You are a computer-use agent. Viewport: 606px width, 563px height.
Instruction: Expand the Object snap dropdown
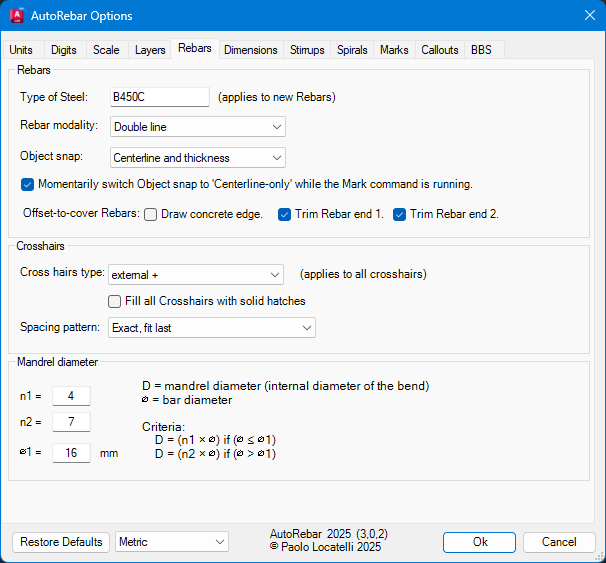point(198,158)
